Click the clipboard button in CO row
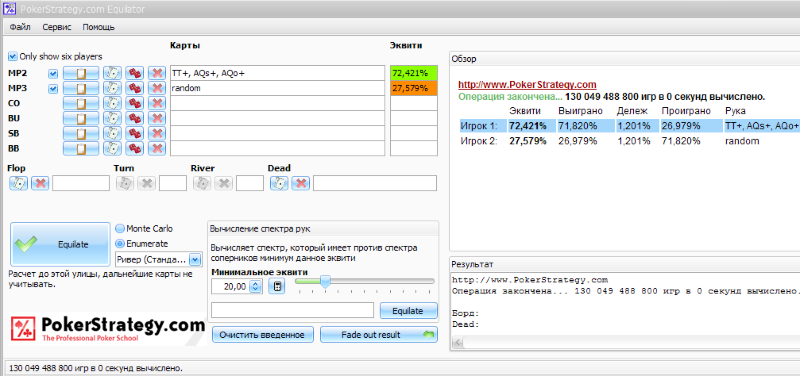Screen dimensions: 800x376 (81, 103)
